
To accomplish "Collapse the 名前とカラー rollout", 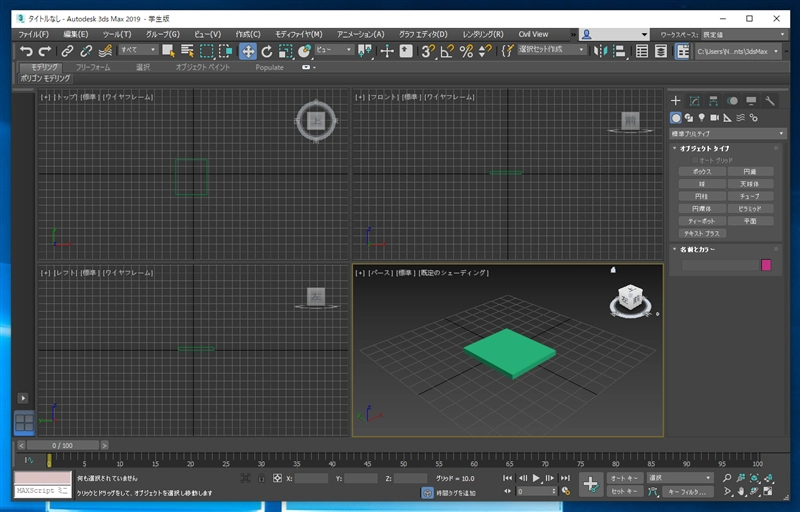I will [x=697, y=249].
